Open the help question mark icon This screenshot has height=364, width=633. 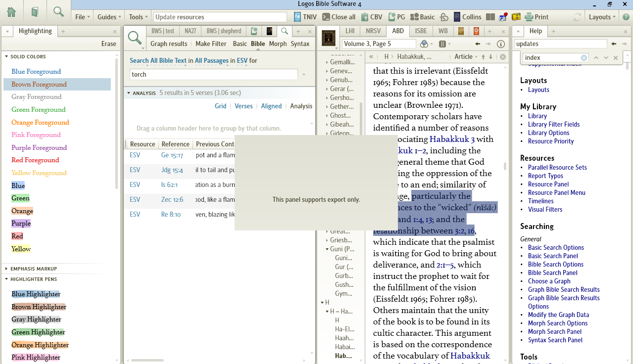pos(626,17)
